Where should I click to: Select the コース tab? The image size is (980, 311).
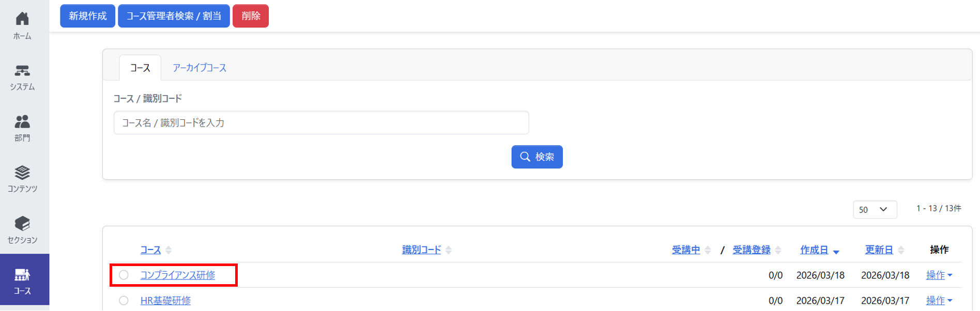[140, 68]
